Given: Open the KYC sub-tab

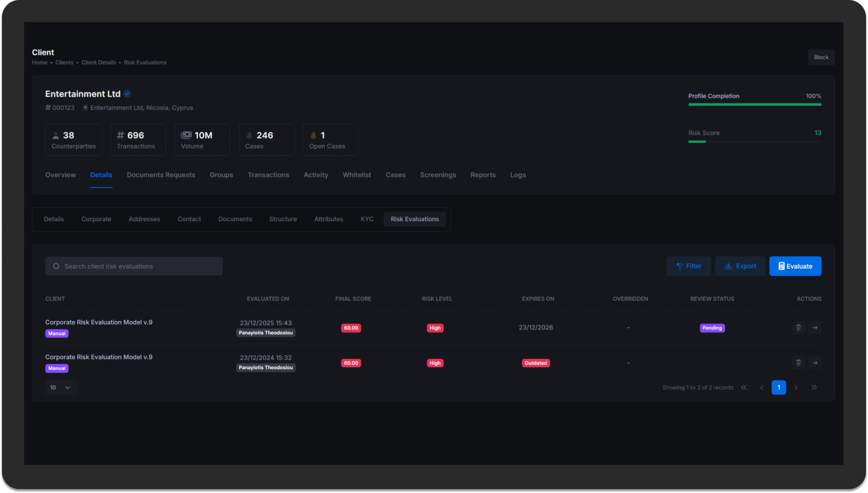Looking at the screenshot, I should click(367, 219).
